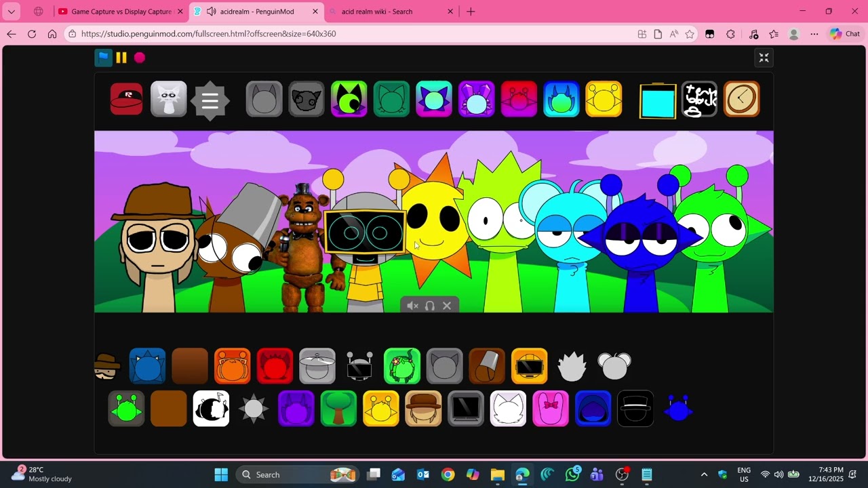Exit fullscreen mode using the arrows icon
This screenshot has height=488, width=868.
coord(764,58)
